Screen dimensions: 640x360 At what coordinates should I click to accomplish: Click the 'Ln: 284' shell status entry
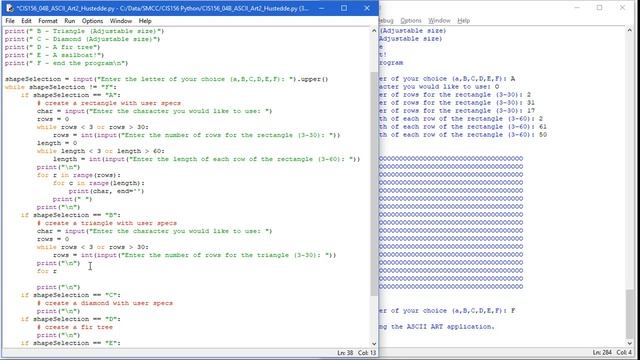[x=602, y=352]
